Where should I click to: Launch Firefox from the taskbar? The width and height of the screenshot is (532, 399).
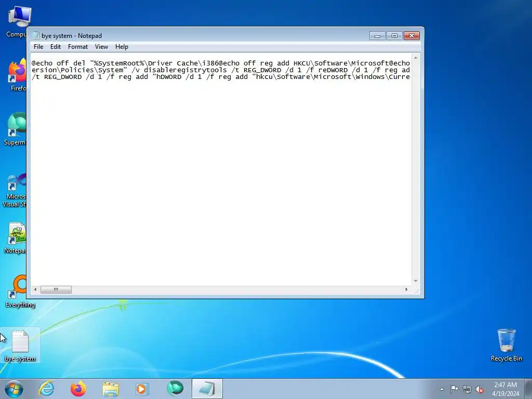pos(78,389)
